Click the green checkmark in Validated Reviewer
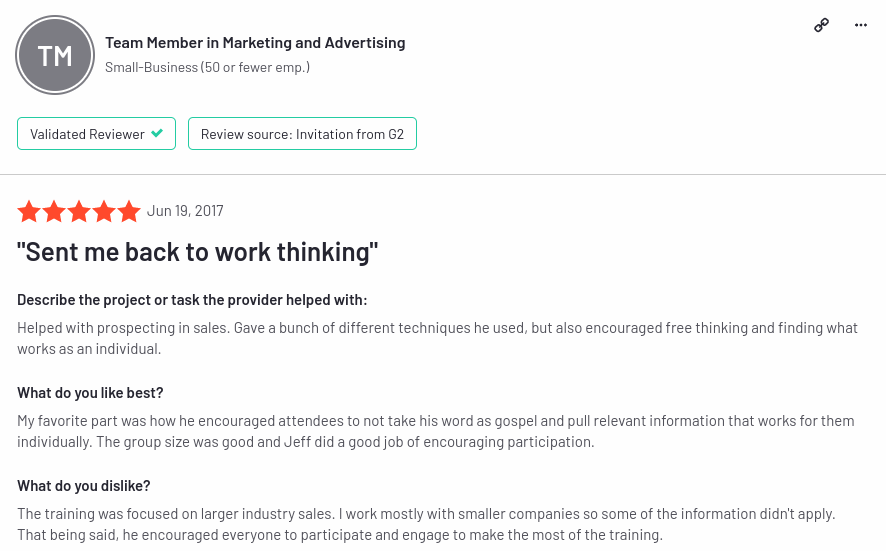 [x=158, y=133]
